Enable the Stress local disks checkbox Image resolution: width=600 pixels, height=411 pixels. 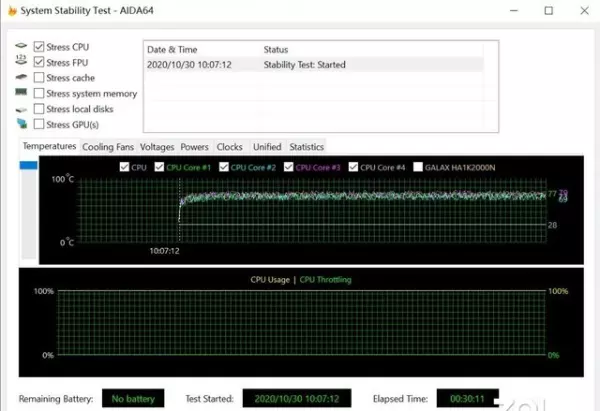click(x=39, y=109)
